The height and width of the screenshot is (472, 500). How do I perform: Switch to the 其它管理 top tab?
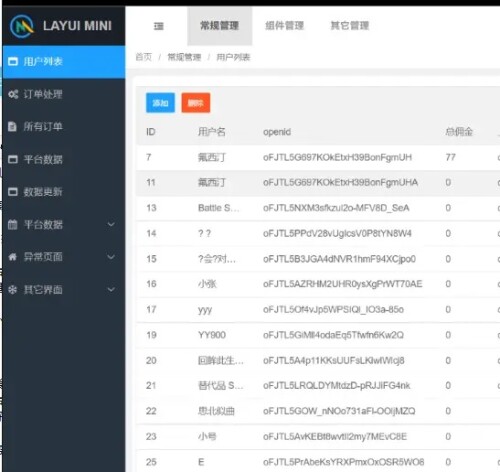[350, 26]
